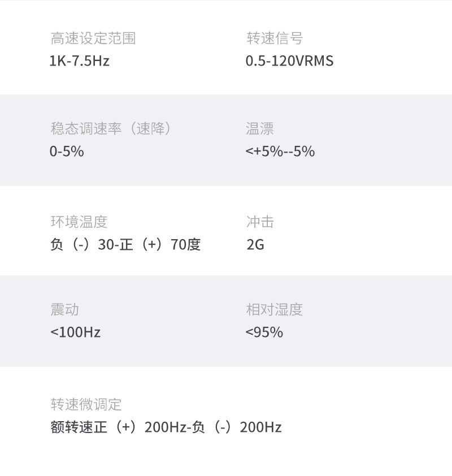Select the <100Hz vibration value
Viewport: 452px width, 476px height.
75,332
